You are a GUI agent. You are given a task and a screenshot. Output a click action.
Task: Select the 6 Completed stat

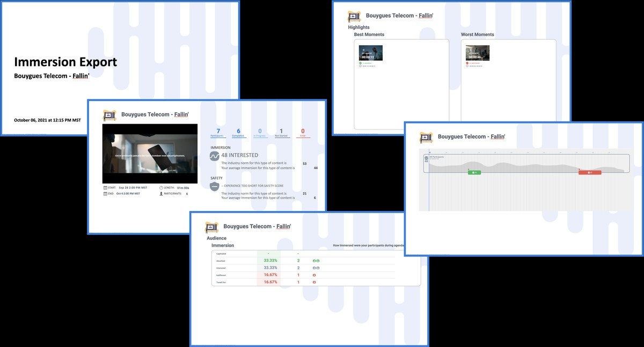tap(238, 133)
